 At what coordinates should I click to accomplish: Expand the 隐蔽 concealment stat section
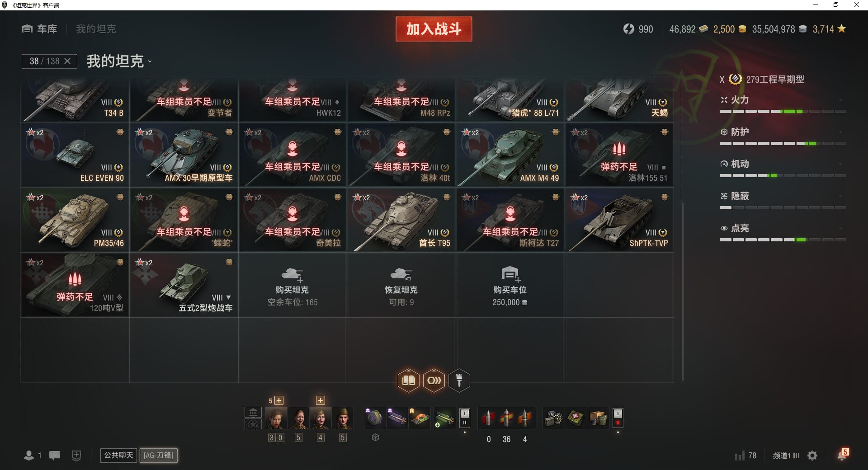pos(783,196)
